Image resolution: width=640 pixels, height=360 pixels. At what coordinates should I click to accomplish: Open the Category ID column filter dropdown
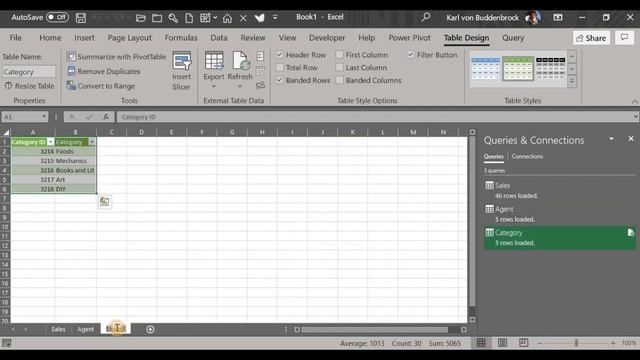click(x=50, y=142)
